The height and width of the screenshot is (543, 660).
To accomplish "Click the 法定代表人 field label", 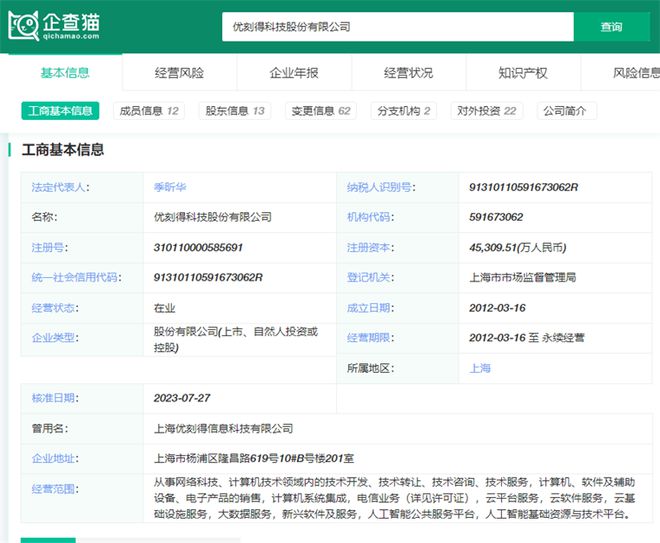I will pyautogui.click(x=61, y=187).
